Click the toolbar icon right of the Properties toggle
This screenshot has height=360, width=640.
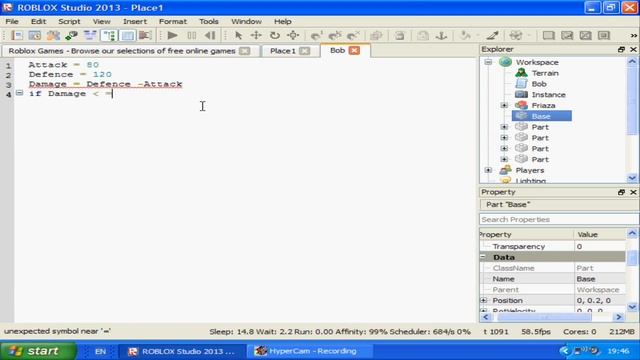145,36
